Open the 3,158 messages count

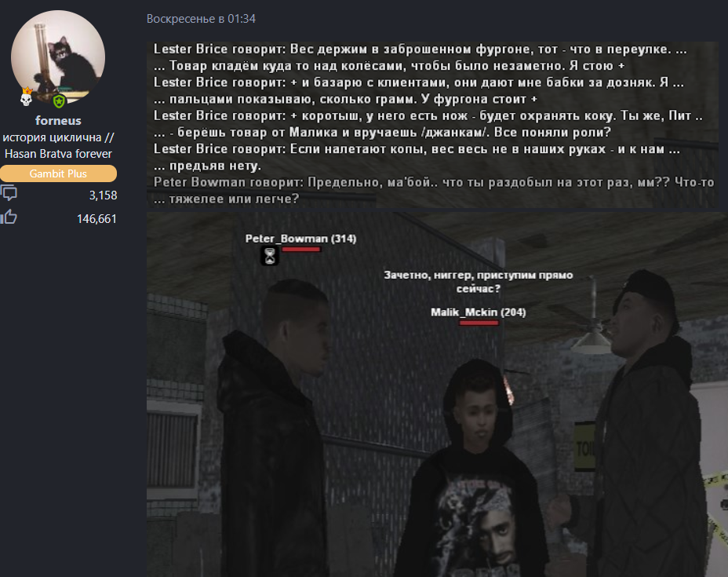103,195
